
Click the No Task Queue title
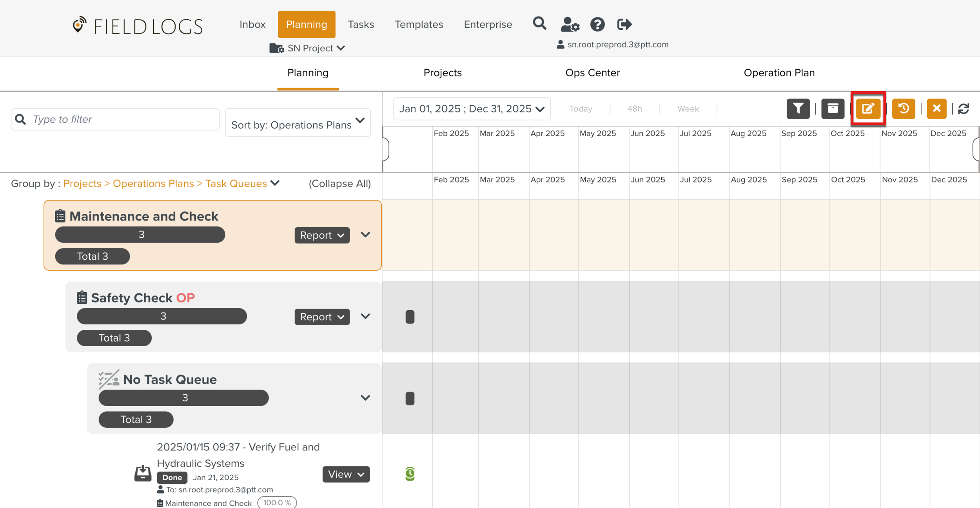[170, 380]
